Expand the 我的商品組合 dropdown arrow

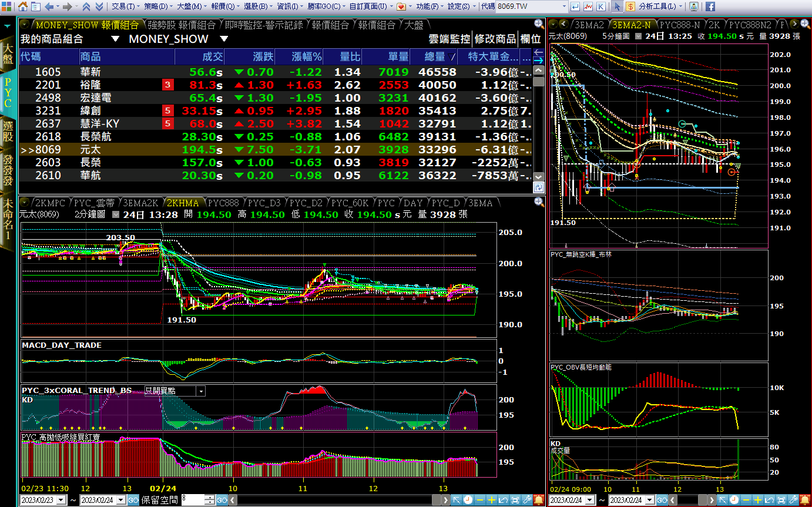(x=115, y=39)
